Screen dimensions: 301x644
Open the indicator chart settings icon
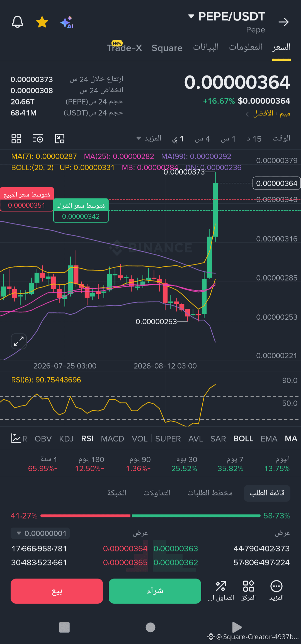[x=16, y=438]
